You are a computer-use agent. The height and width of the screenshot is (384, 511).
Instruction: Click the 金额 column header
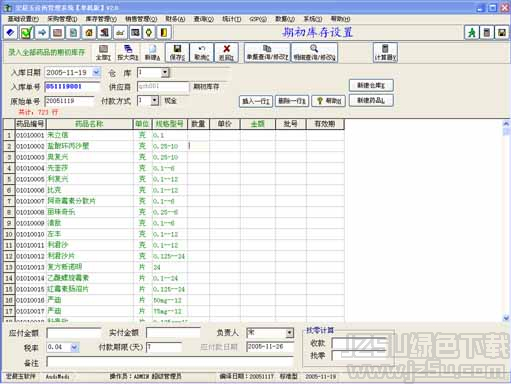tap(257, 124)
